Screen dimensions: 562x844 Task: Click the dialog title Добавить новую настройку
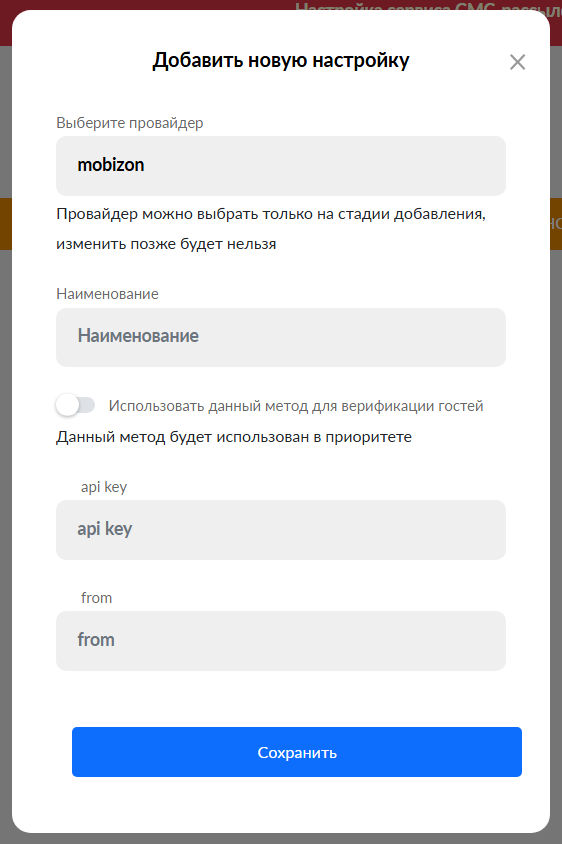(280, 60)
